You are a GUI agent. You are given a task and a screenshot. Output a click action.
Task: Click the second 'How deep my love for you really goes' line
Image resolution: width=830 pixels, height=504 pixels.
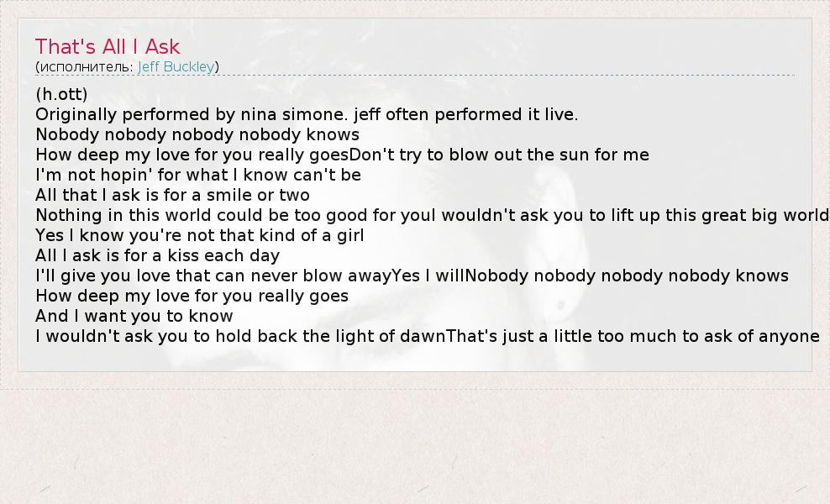coord(192,296)
